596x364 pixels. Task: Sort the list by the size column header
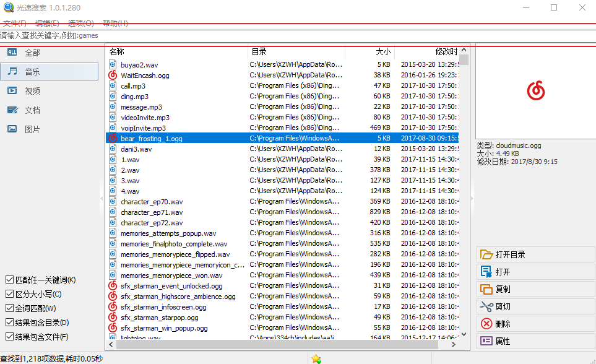pyautogui.click(x=382, y=52)
